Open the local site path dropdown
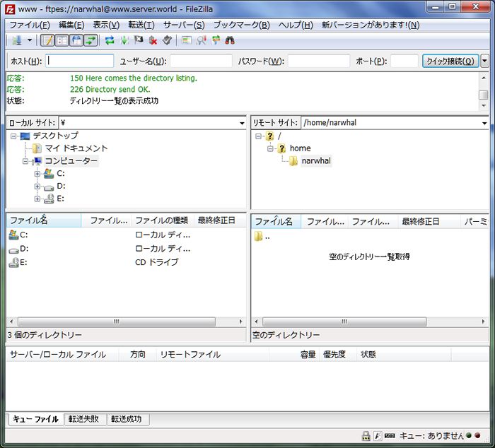The height and width of the screenshot is (448, 495). [242, 123]
